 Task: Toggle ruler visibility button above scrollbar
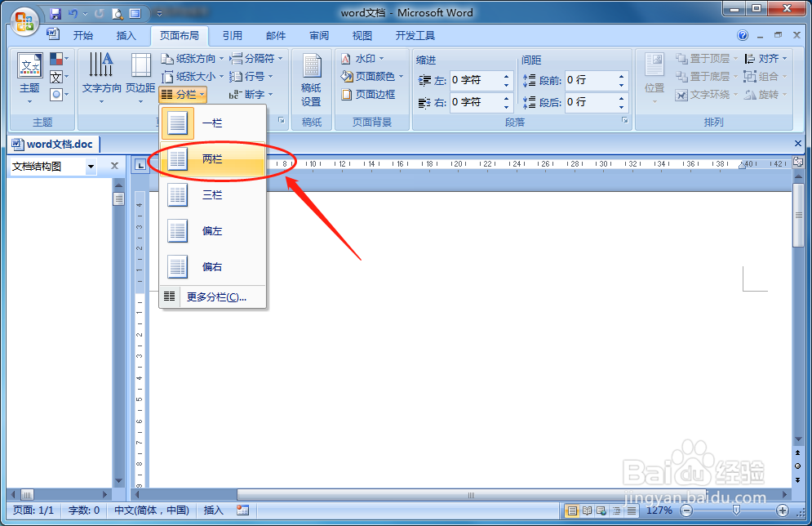point(798,163)
